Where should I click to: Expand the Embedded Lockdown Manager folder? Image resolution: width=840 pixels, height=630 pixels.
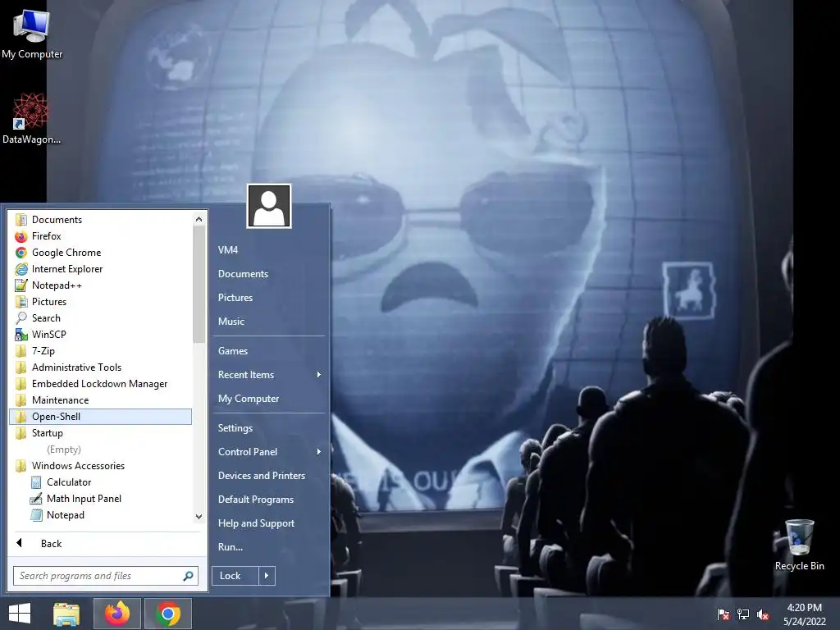[100, 384]
